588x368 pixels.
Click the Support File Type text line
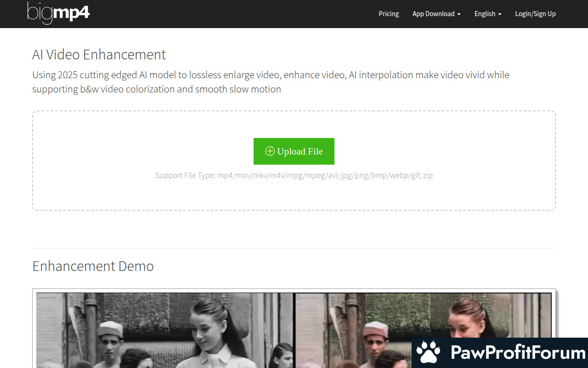tap(294, 175)
